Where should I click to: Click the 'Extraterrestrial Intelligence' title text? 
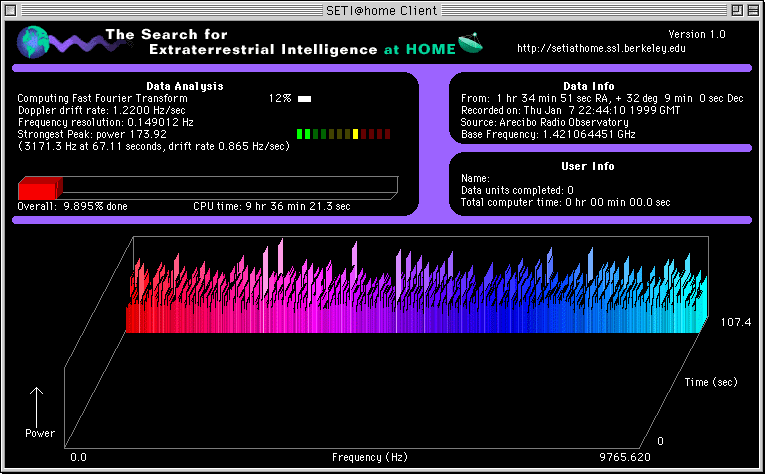point(263,49)
